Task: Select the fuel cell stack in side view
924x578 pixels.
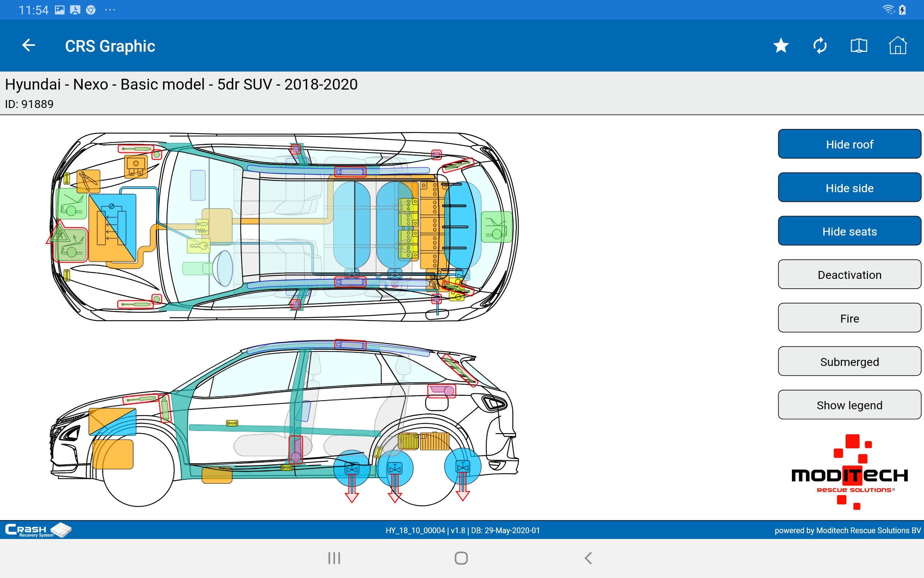Action: pyautogui.click(x=112, y=422)
